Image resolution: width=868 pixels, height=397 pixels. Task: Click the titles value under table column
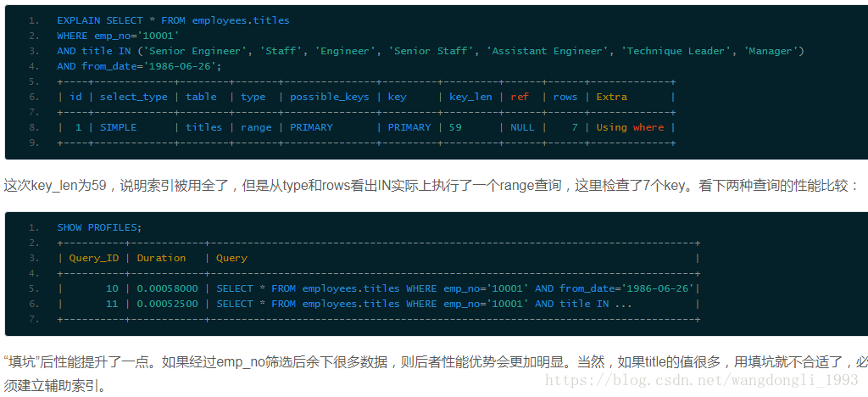coord(203,127)
